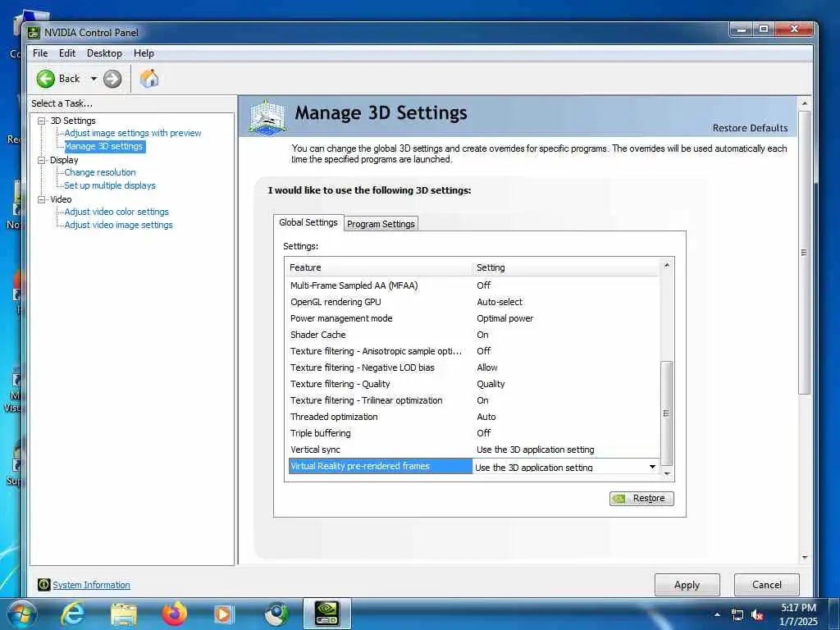The image size is (840, 630).
Task: Switch to the Program Settings tab
Action: pyautogui.click(x=381, y=224)
